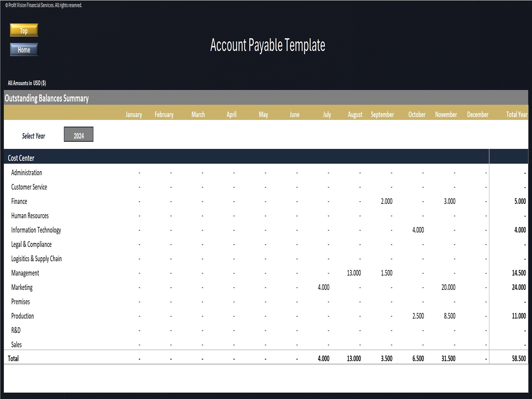Viewport: 532px width, 399px height.
Task: Select the January column header
Action: [x=134, y=115]
